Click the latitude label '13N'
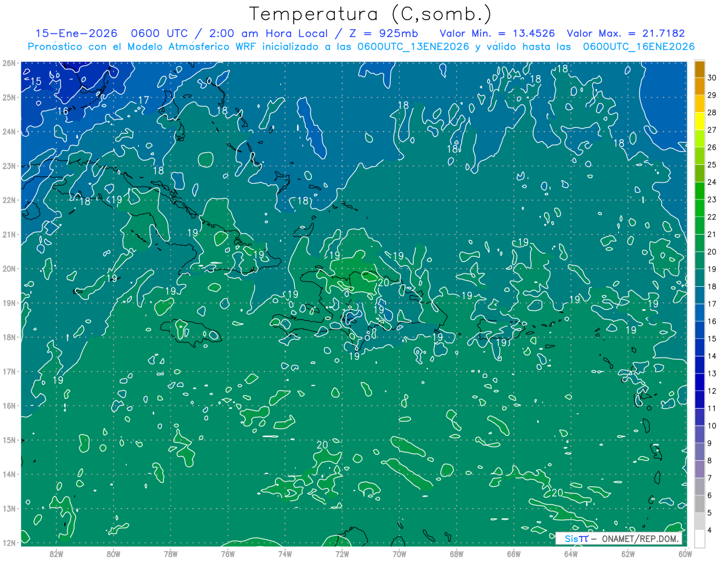The height and width of the screenshot is (562, 728). [x=9, y=509]
